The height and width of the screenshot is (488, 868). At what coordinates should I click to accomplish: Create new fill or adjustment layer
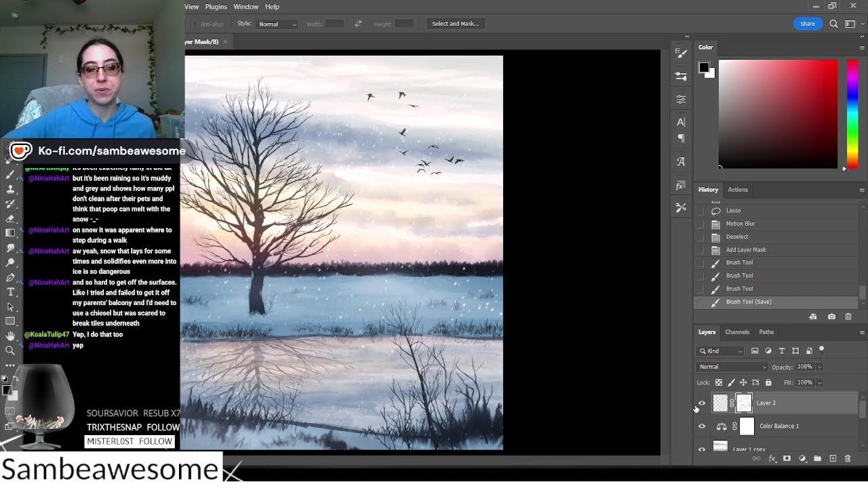[x=802, y=459]
